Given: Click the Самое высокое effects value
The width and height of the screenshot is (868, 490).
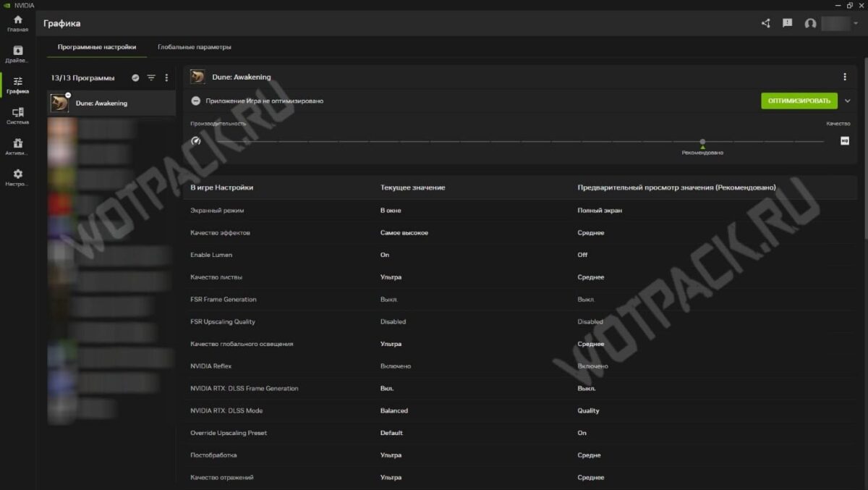Looking at the screenshot, I should coord(404,233).
